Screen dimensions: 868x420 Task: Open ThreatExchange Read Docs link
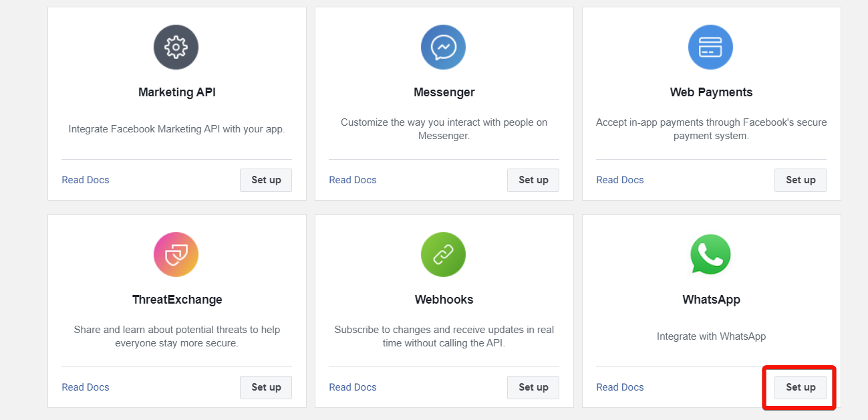pyautogui.click(x=86, y=387)
